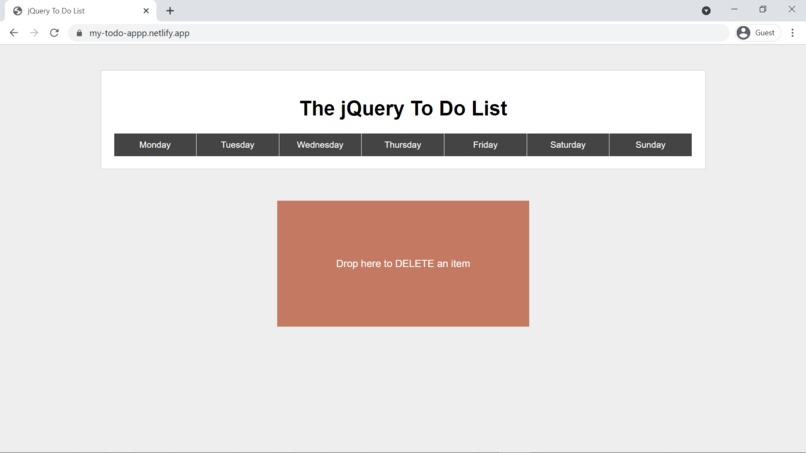Select the Wednesday tab
Viewport: 806px width, 453px height.
point(320,145)
